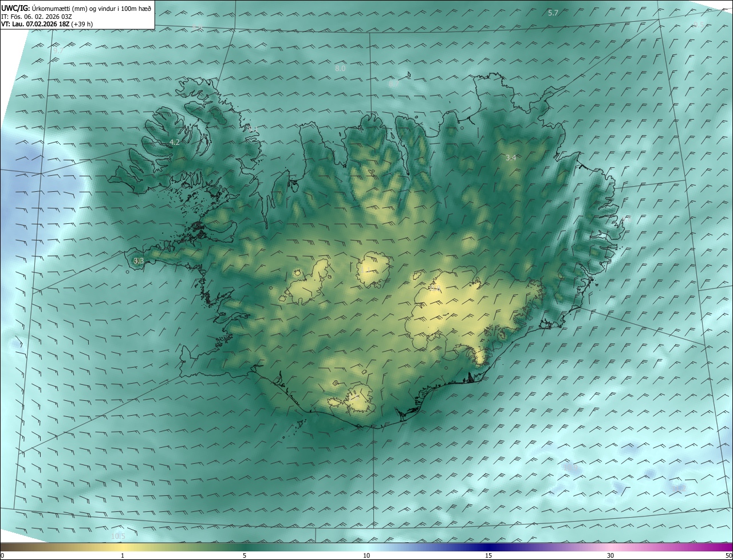Click the '15' tick on the color scale

[x=488, y=556]
